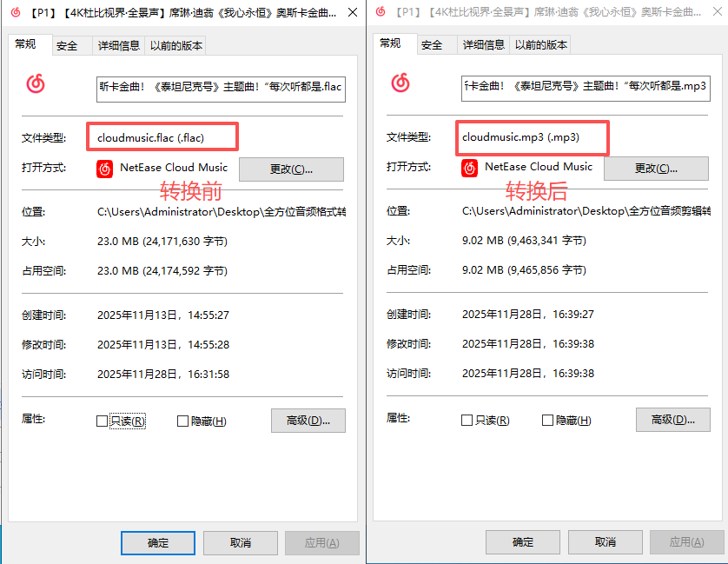Click the NetEase icon in mp3 title bar

pos(379,12)
